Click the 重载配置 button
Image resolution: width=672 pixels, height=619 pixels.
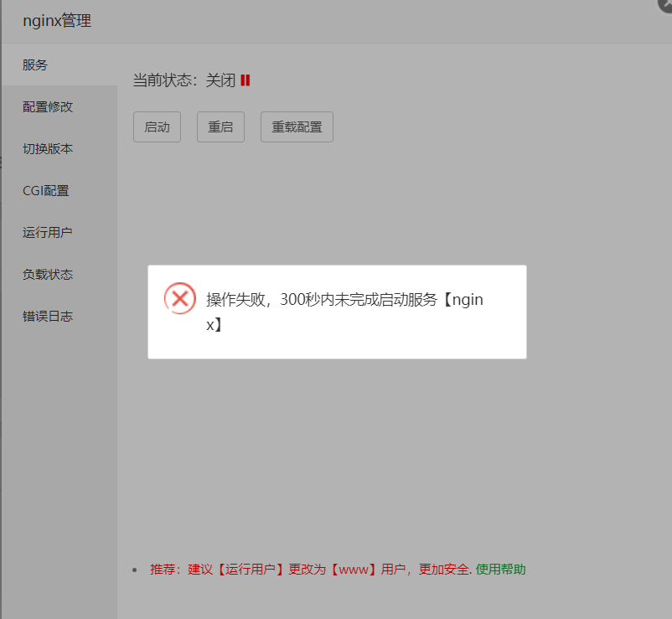[297, 126]
